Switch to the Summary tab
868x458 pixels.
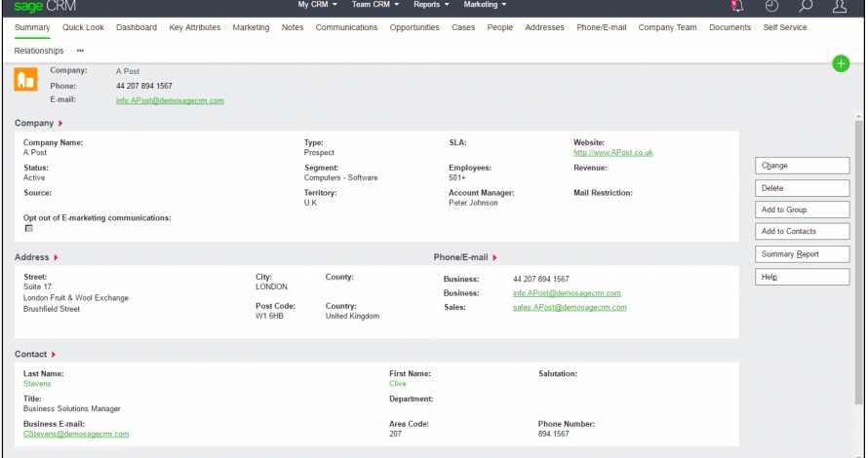pyautogui.click(x=32, y=27)
